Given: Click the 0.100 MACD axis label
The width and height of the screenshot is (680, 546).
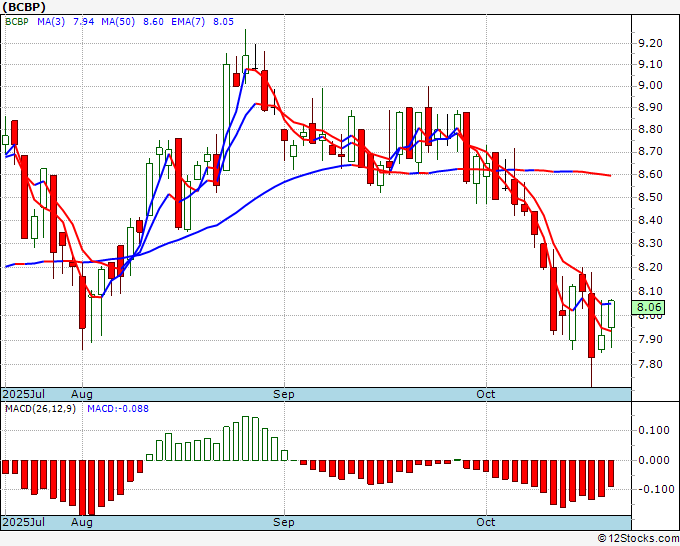Looking at the screenshot, I should tap(654, 430).
